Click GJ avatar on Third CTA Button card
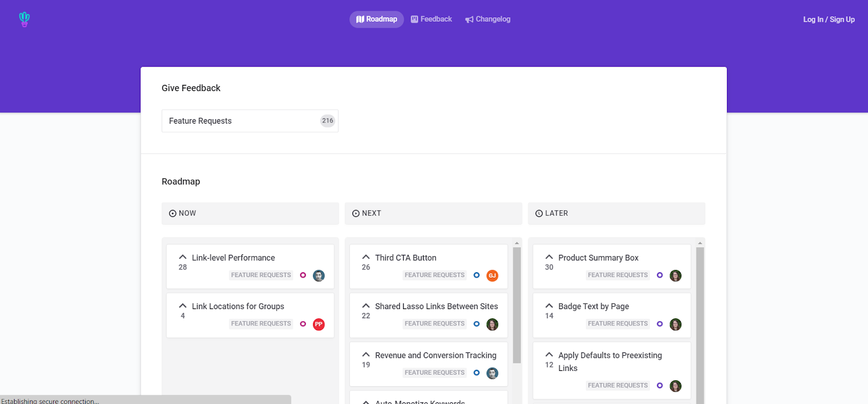Screen dimensions: 868x404 point(493,275)
